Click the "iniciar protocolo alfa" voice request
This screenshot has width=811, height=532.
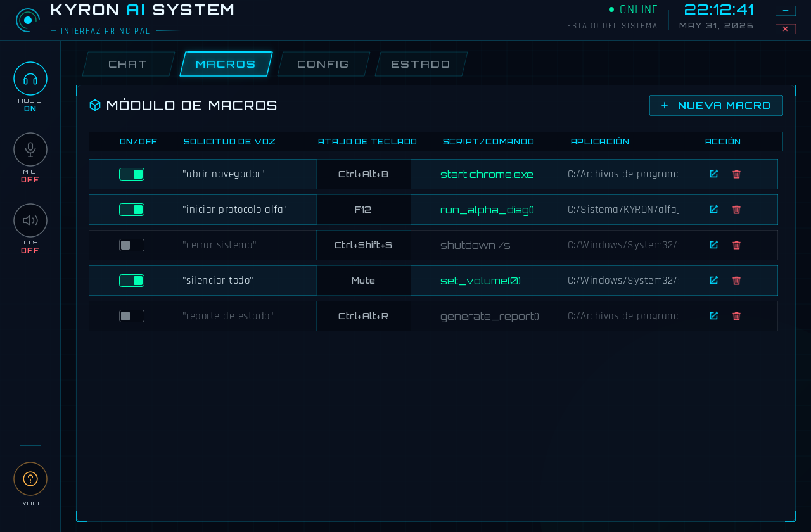coord(234,210)
